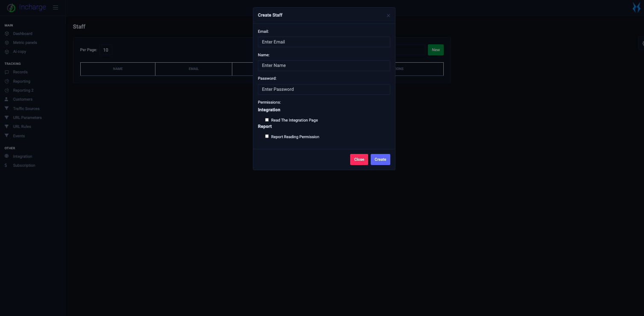Click the Dashboard cube icon in sidebar
Viewport: 644px width, 316px height.
click(7, 34)
